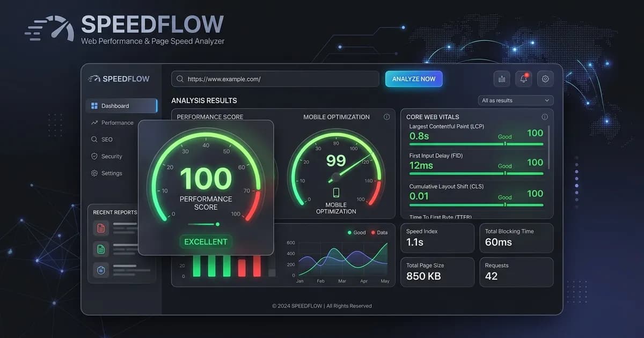Click the SpeedFlow sidebar logo

[119, 78]
